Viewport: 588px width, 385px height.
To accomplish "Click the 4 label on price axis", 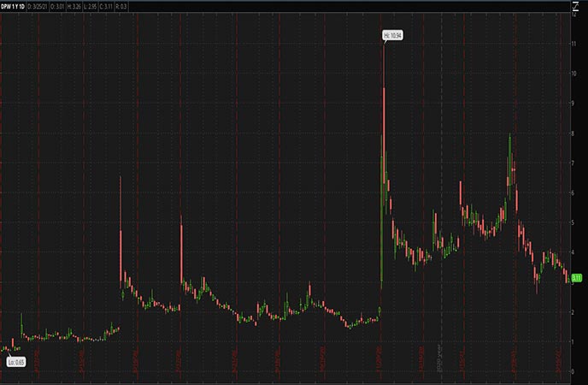I will pos(573,252).
